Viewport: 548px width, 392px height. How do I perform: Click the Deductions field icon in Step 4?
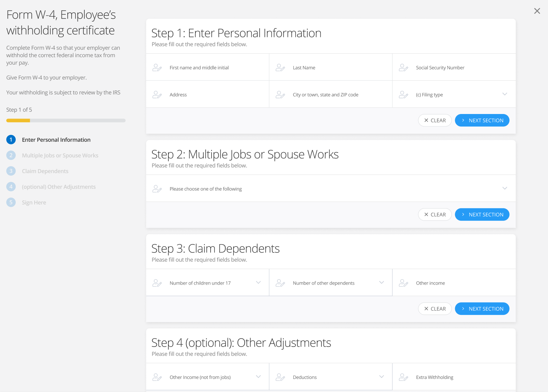pyautogui.click(x=280, y=377)
